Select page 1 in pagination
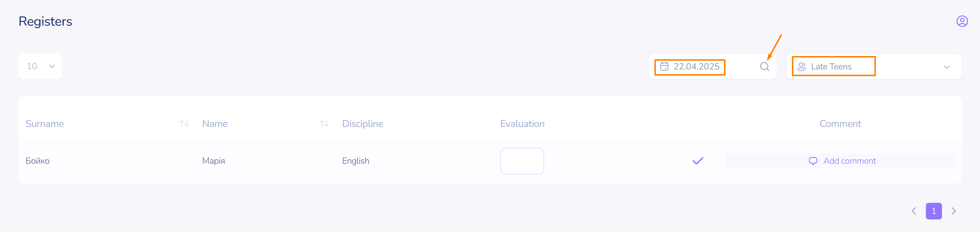 click(933, 211)
